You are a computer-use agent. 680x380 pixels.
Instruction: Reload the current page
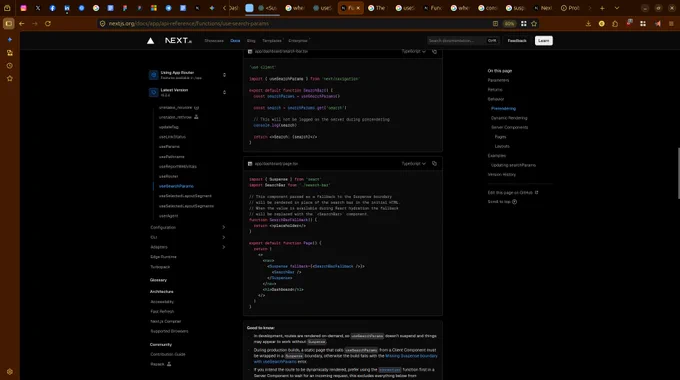click(48, 23)
